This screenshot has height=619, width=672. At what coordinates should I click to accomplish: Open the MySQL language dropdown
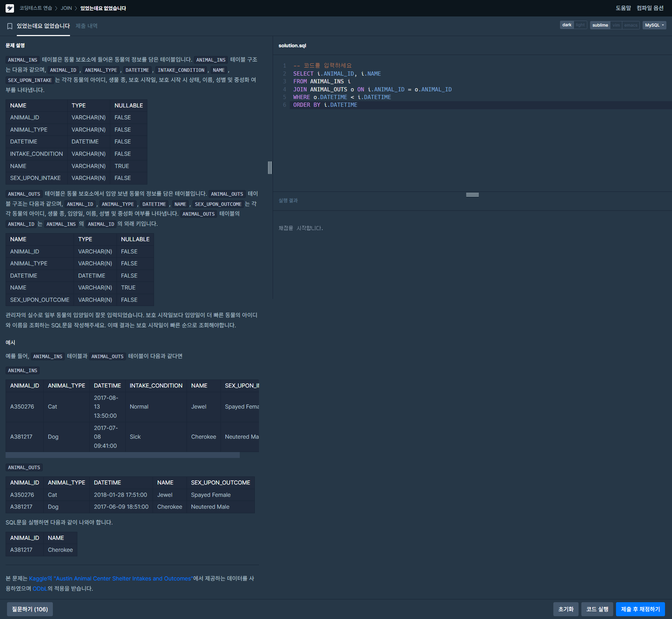(654, 25)
